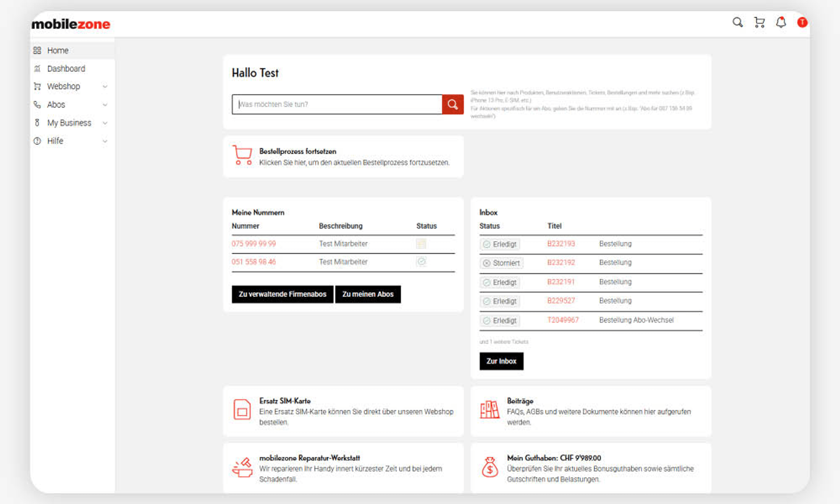Click the Erledigt status badge for B232193
The height and width of the screenshot is (504, 840).
pos(499,244)
